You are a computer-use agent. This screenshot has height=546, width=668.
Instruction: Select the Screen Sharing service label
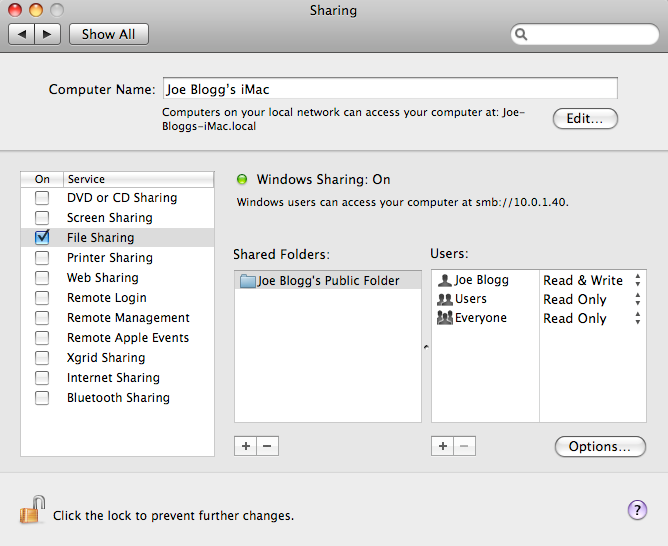pos(109,218)
